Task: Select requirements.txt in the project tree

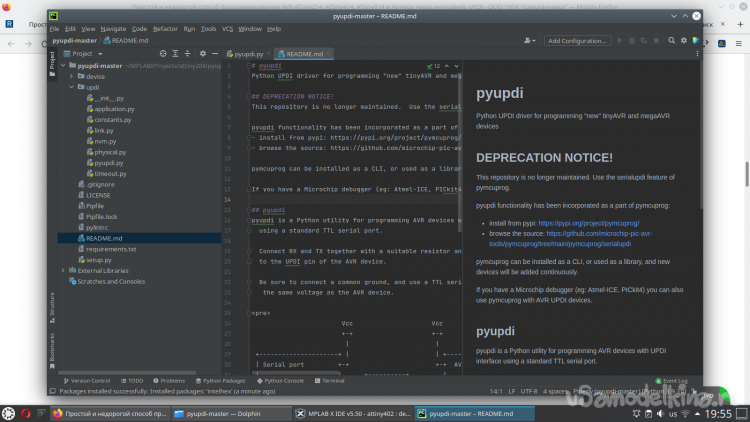Action: click(x=111, y=249)
